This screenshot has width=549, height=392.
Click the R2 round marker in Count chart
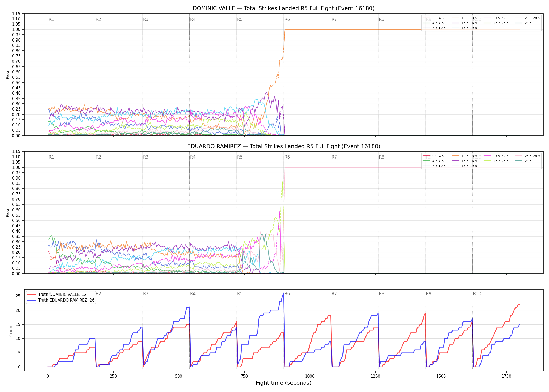(98, 294)
